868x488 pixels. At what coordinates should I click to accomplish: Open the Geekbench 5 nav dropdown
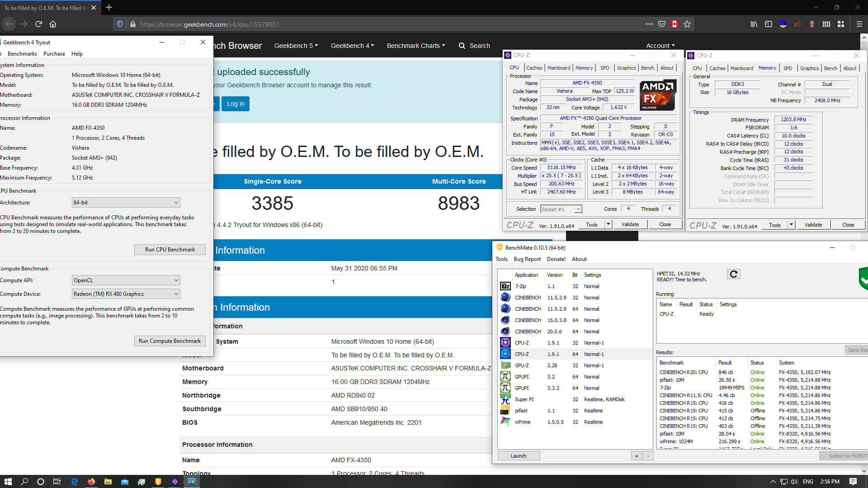click(x=296, y=46)
